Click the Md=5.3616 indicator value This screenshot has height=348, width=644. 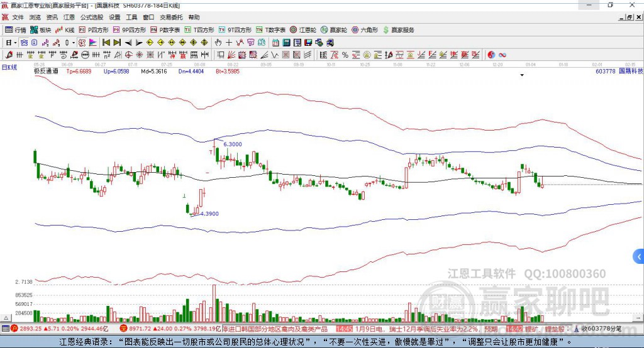154,71
